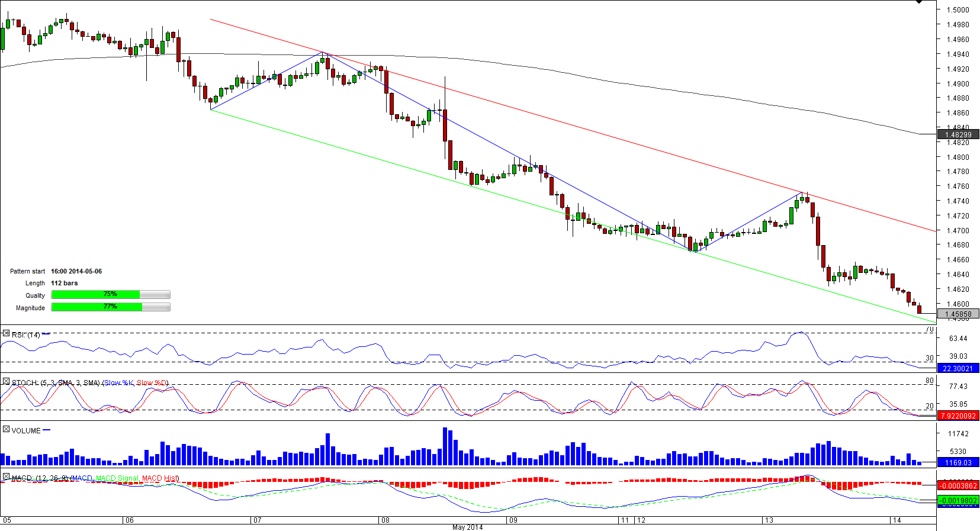Click the 5330 volume scale value

pyautogui.click(x=958, y=452)
